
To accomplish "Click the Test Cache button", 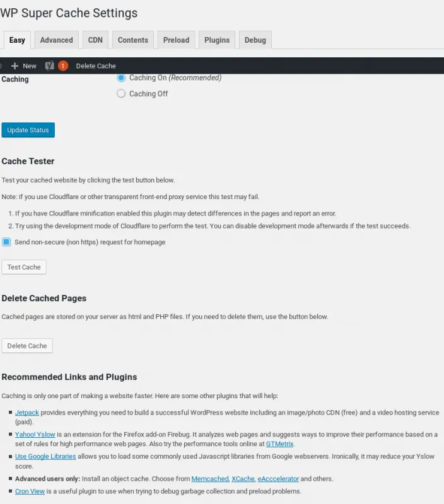I will pyautogui.click(x=24, y=267).
